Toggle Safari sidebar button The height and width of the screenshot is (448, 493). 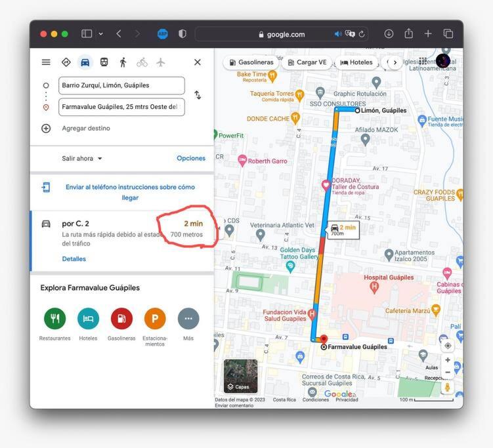87,33
